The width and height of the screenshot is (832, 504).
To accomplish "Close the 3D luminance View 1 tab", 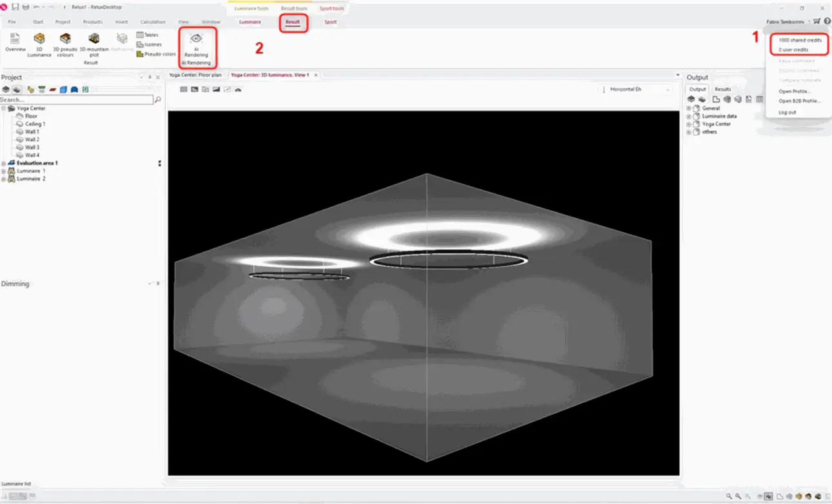I will [316, 75].
